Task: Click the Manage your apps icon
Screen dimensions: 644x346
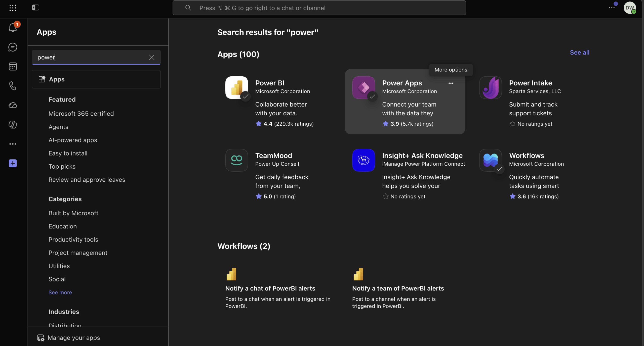Action: 41,338
